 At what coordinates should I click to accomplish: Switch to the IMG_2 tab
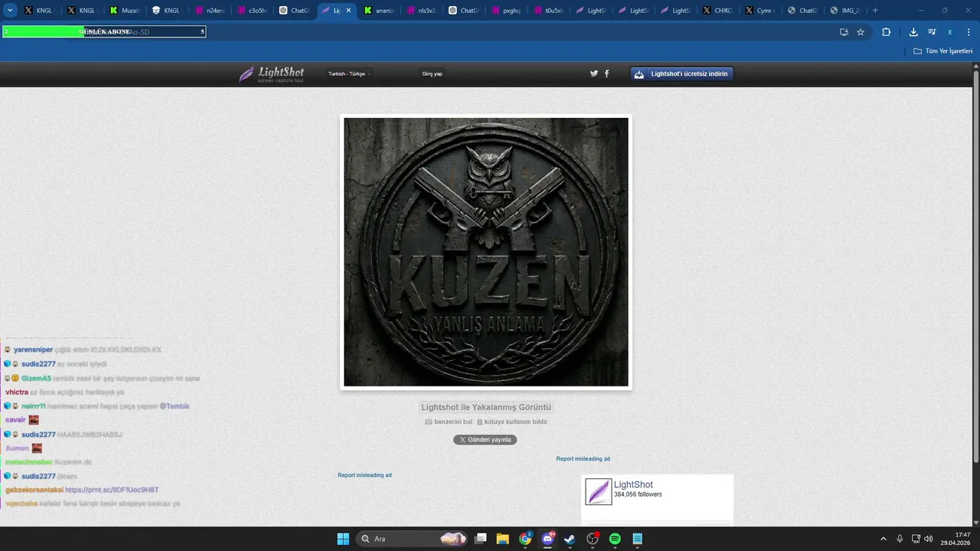844,11
